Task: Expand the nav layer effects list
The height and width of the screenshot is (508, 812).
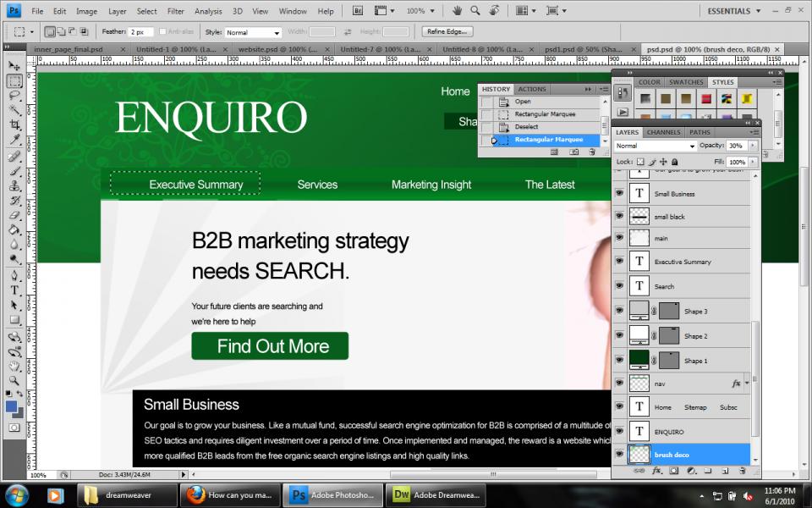Action: point(747,384)
